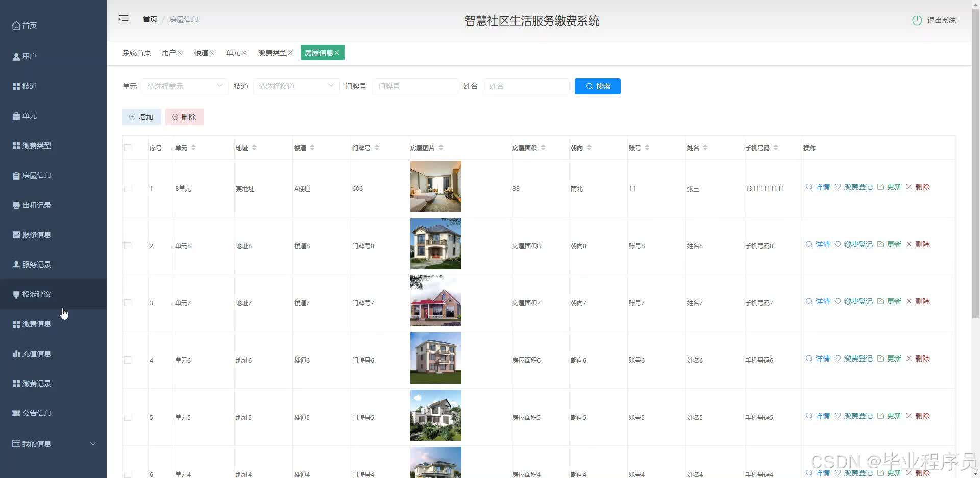The width and height of the screenshot is (980, 478).
Task: Check the select-all checkbox in the table header
Action: tap(128, 147)
